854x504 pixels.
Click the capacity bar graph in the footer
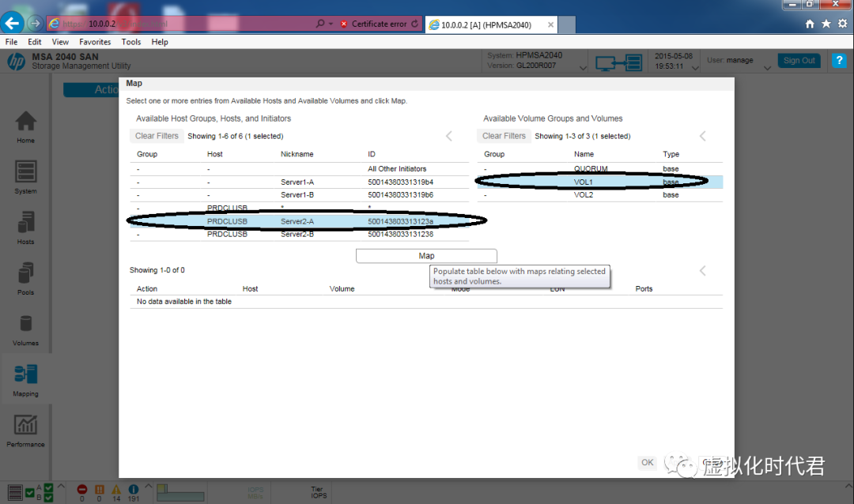(x=180, y=493)
